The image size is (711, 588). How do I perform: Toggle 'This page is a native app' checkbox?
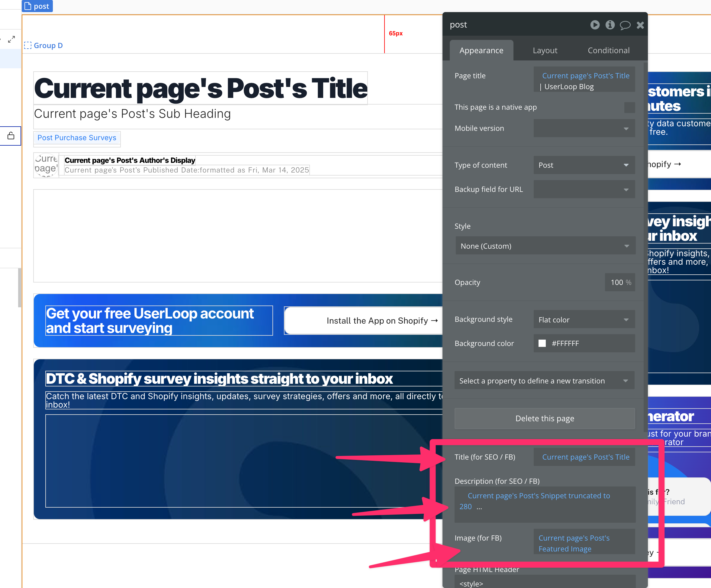coord(629,107)
